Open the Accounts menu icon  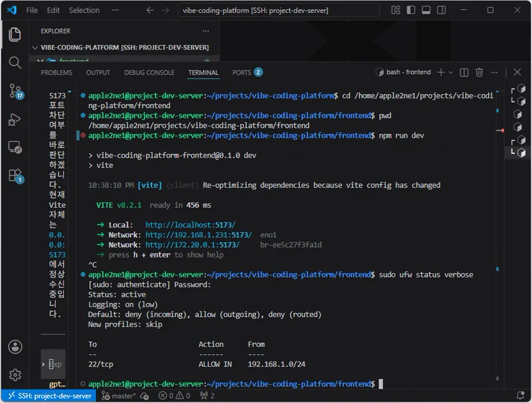15,347
